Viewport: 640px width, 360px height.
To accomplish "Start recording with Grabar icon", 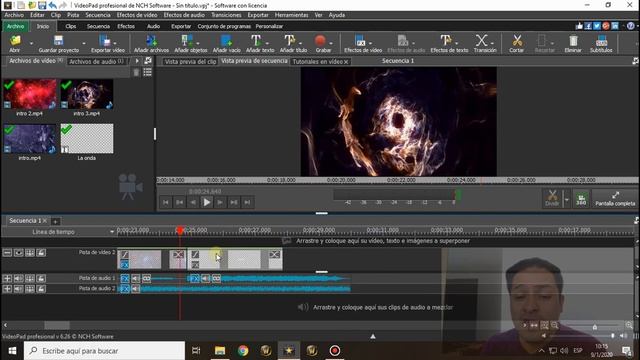I will [320, 41].
